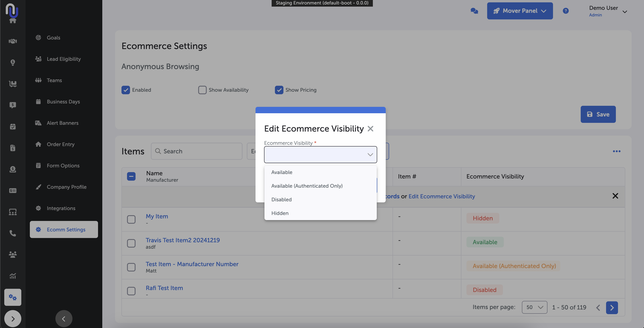Click the analytics chart icon in left rail

[13, 276]
